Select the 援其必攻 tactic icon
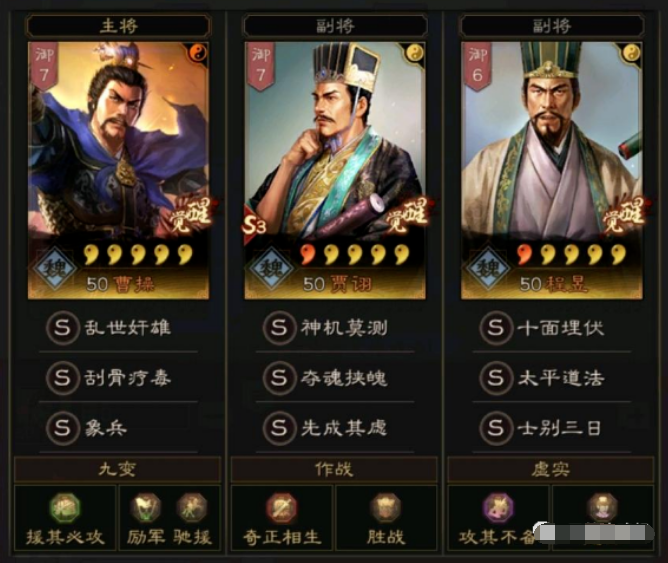The width and height of the screenshot is (668, 563). coord(65,508)
